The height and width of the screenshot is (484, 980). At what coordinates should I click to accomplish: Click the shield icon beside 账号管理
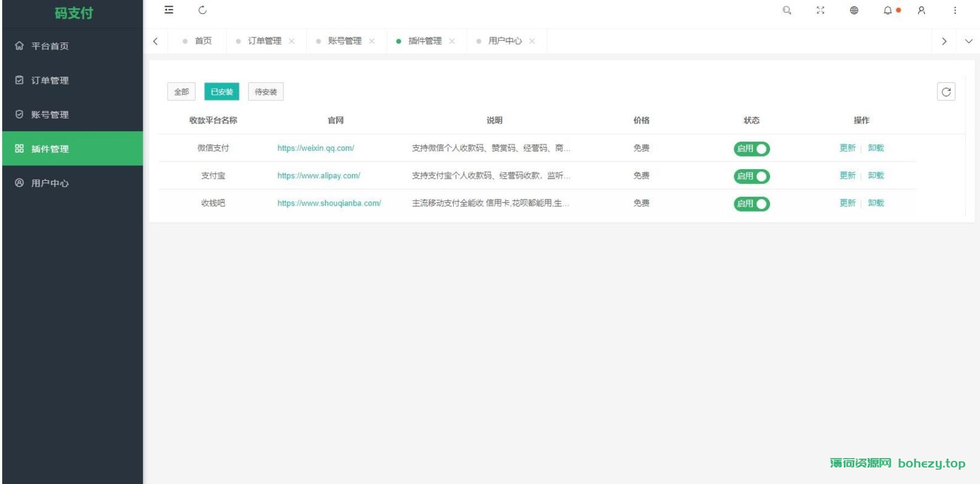click(x=19, y=114)
